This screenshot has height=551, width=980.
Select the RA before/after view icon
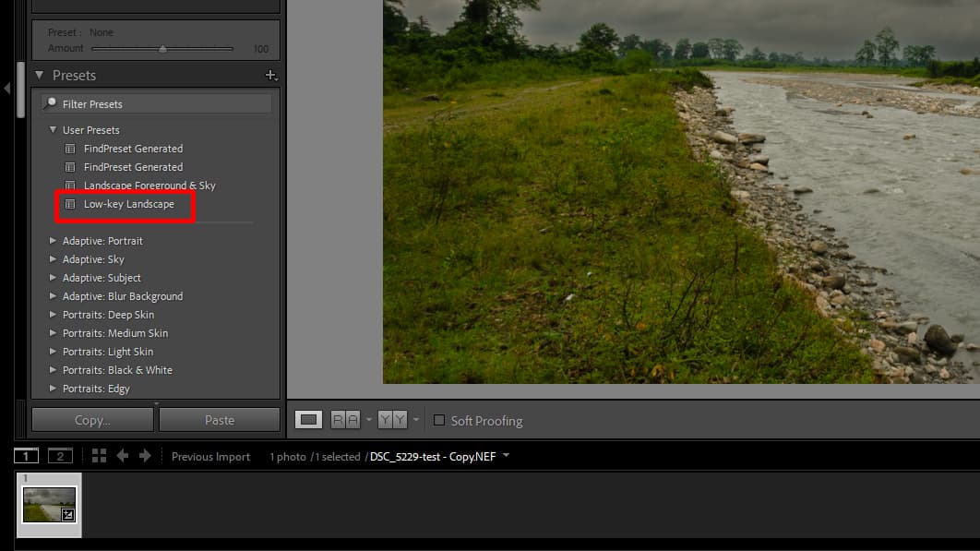[346, 420]
